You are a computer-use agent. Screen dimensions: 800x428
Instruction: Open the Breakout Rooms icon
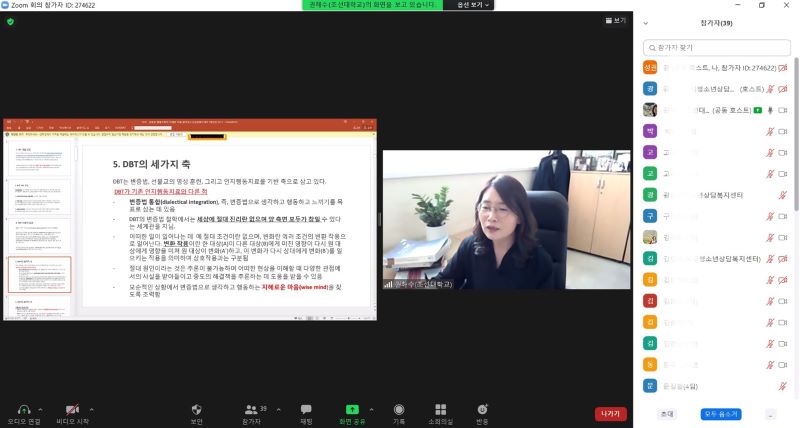(440, 408)
